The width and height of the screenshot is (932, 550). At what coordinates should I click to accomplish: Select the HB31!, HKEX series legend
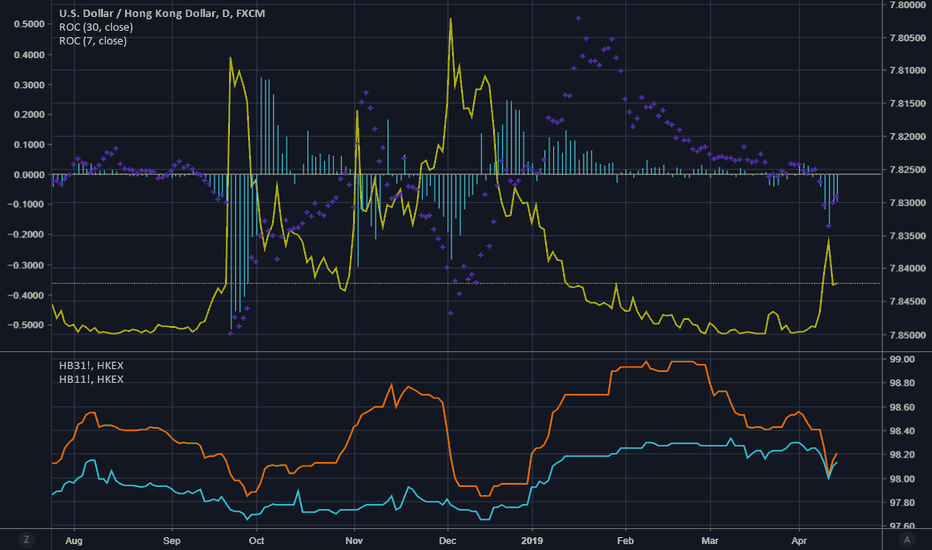click(x=91, y=365)
